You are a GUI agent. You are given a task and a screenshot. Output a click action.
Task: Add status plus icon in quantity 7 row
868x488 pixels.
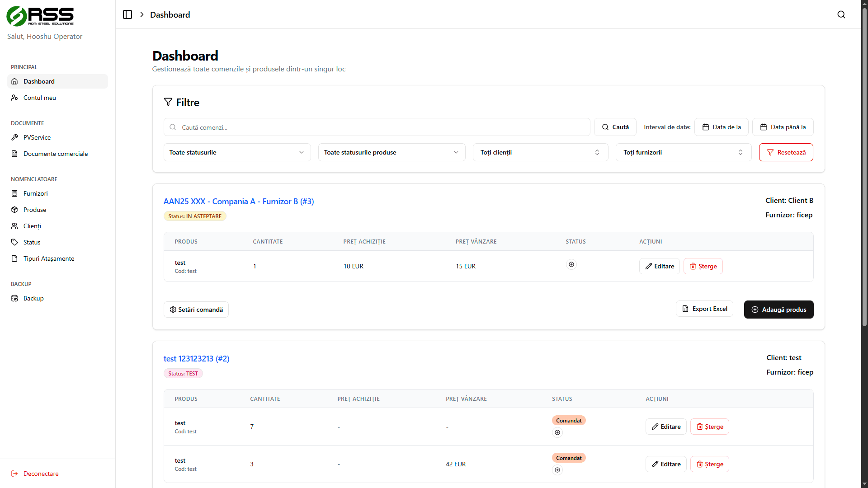(557, 432)
